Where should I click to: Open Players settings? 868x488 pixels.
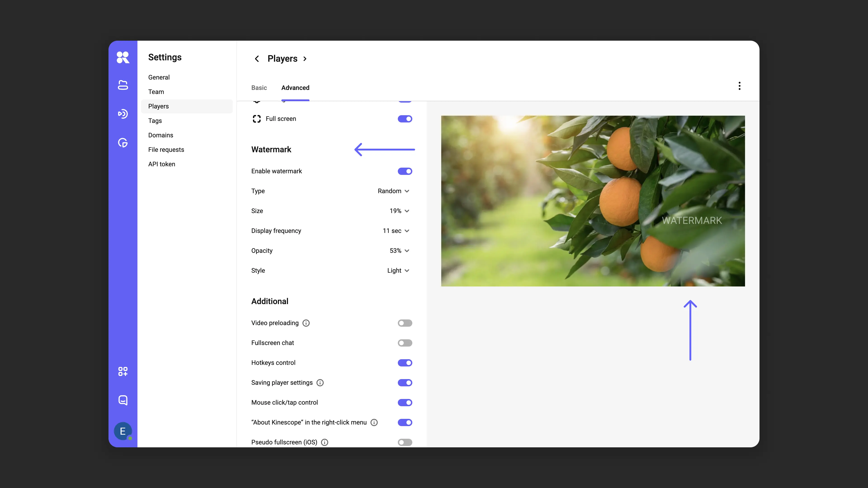tap(187, 106)
